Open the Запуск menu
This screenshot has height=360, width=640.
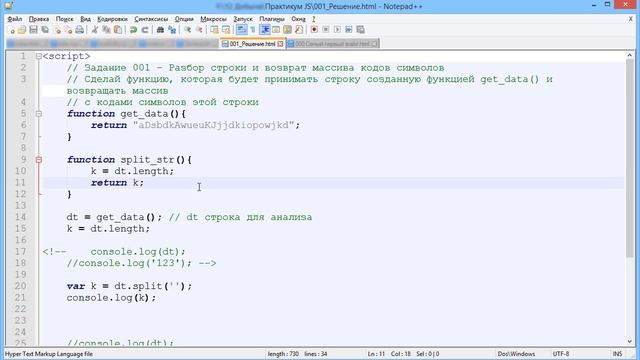coord(243,19)
